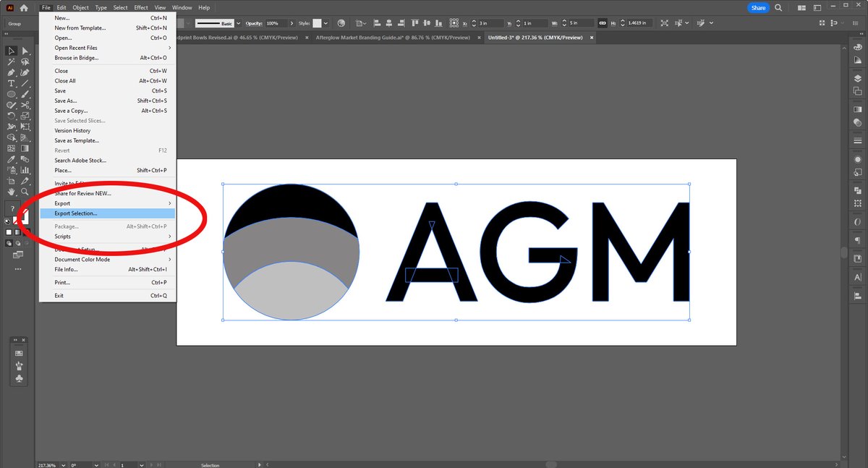Close the Untitled-3 document tab
The image size is (868, 468).
point(592,37)
